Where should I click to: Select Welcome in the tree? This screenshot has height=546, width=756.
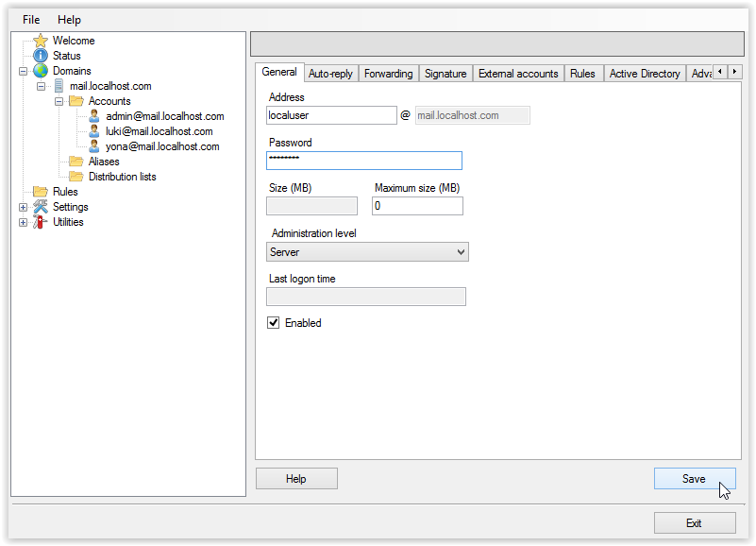pyautogui.click(x=74, y=41)
